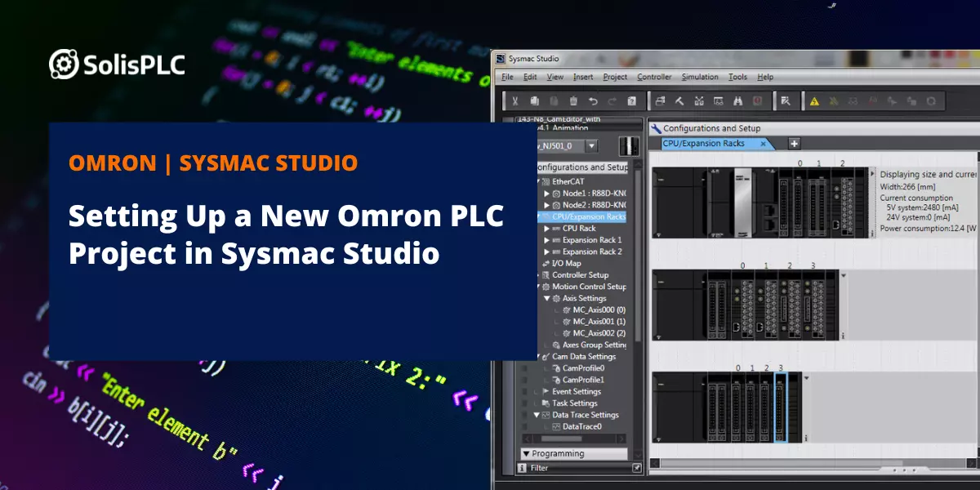The height and width of the screenshot is (490, 980).
Task: Click the yellow warning icon in the toolbar
Action: tap(813, 100)
